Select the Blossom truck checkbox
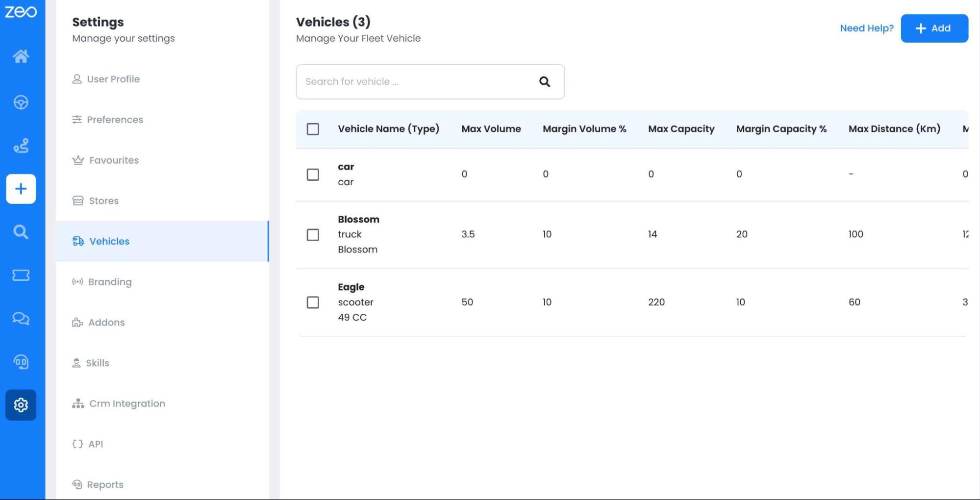Screen dimensions: 980x500 click(313, 235)
